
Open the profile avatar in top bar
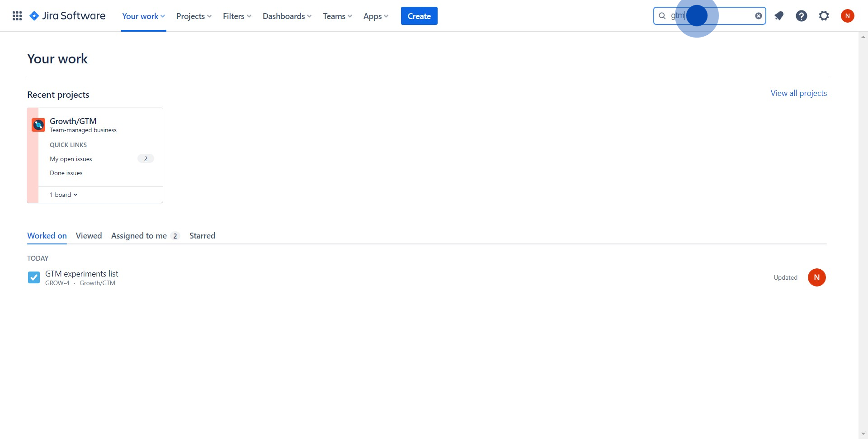click(847, 16)
